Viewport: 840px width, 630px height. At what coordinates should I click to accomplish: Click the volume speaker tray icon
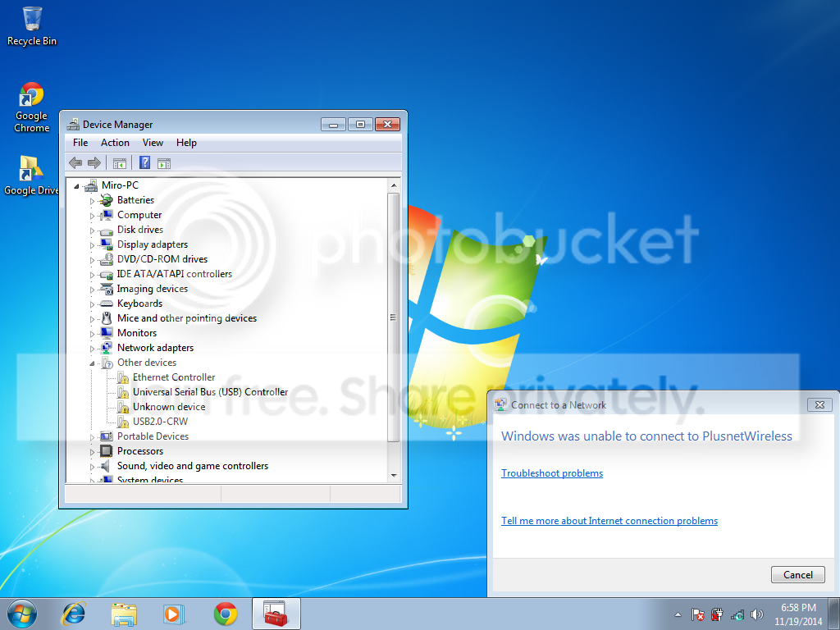[756, 614]
